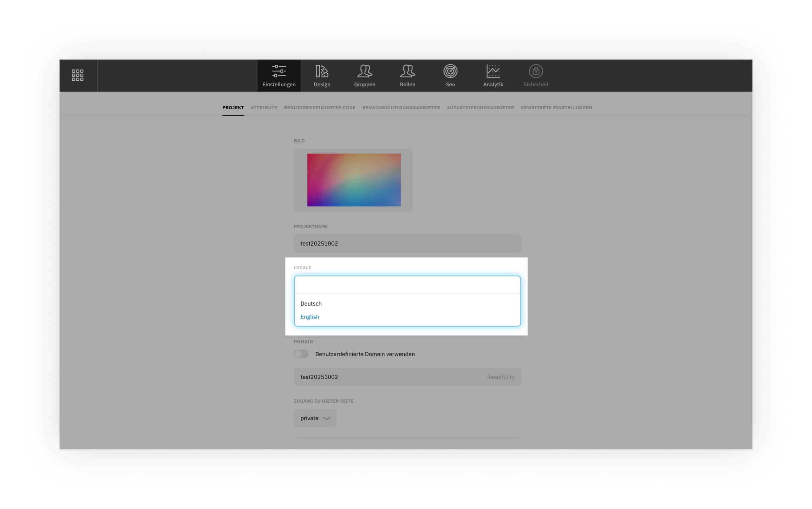This screenshot has height=509, width=812.
Task: Open the Design palette icon
Action: coord(321,71)
